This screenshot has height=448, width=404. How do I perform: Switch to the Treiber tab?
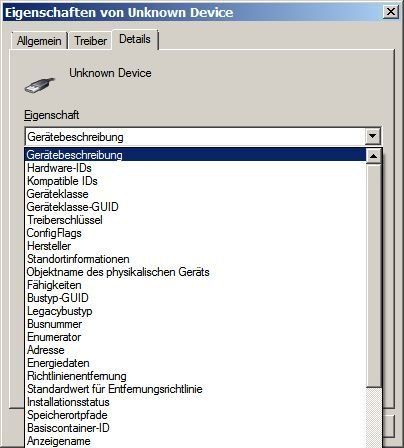(x=90, y=41)
